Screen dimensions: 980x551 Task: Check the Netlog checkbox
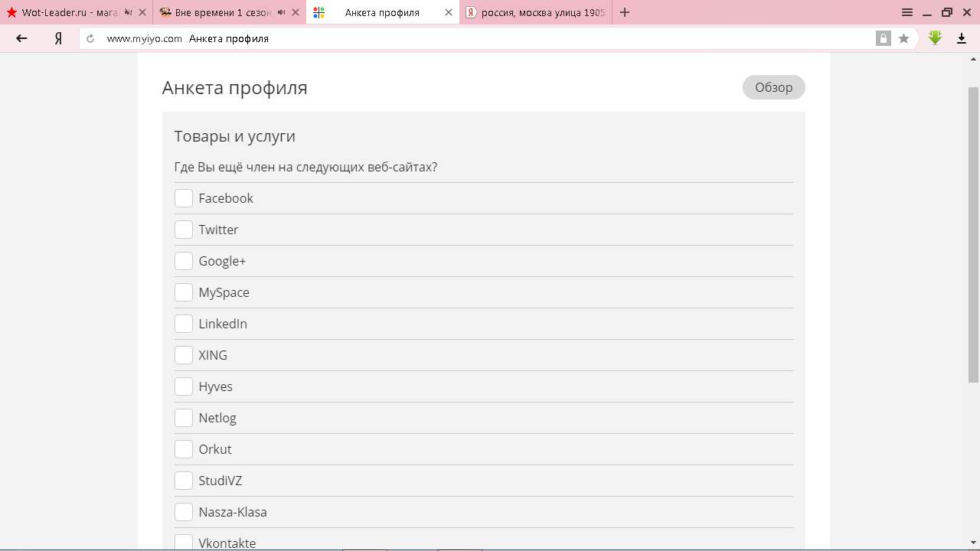(184, 418)
